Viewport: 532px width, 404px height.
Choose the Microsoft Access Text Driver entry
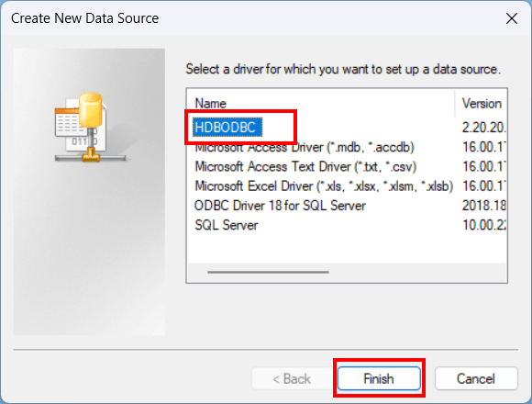coord(305,167)
